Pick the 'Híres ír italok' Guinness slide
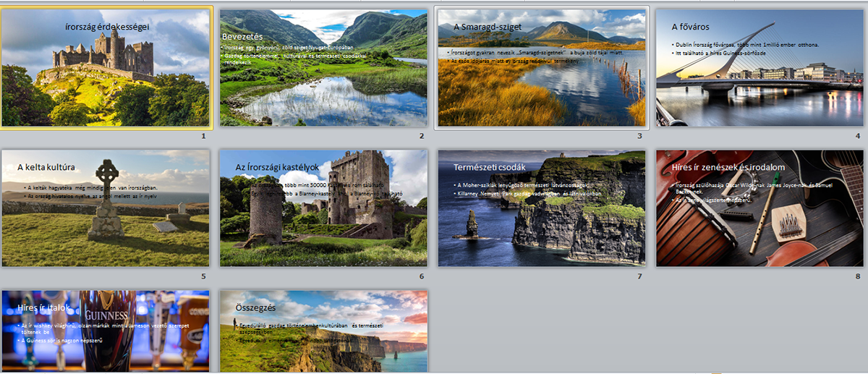The width and height of the screenshot is (868, 374). click(x=106, y=332)
